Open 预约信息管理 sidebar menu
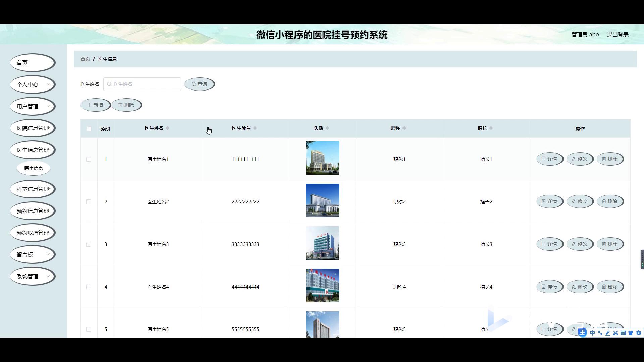The image size is (644, 362). coord(33,211)
